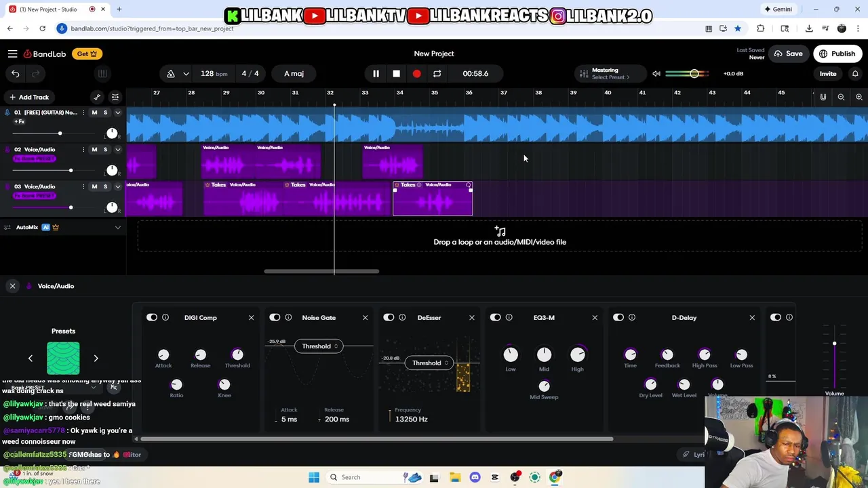
Task: Open options dots for track 01 guitar
Action: (x=84, y=113)
